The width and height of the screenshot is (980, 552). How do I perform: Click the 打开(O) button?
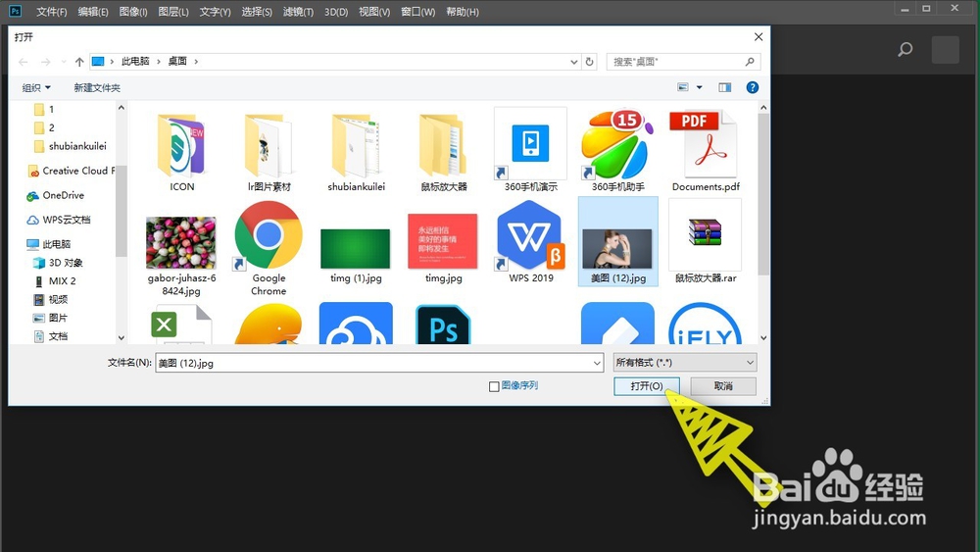(x=646, y=385)
